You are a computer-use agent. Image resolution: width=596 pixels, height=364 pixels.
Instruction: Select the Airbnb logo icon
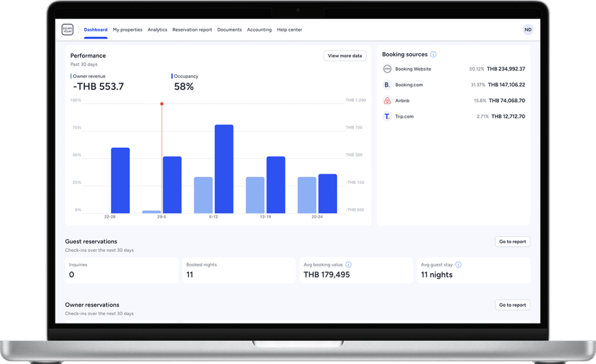coord(387,101)
